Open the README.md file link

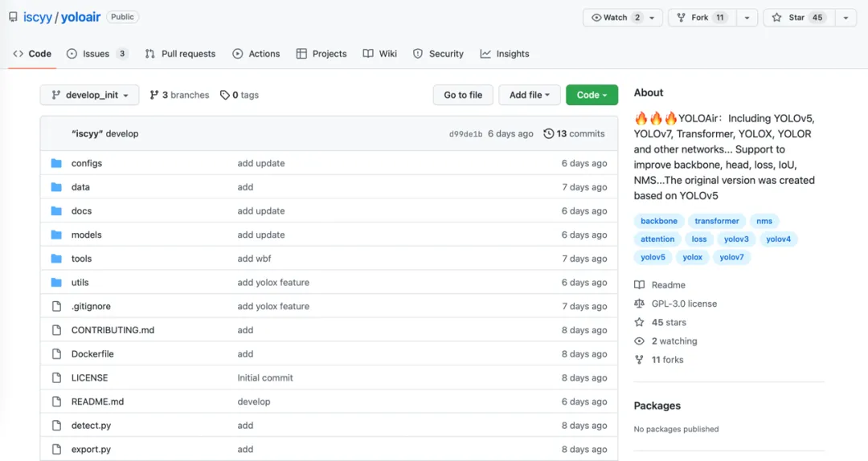click(97, 402)
